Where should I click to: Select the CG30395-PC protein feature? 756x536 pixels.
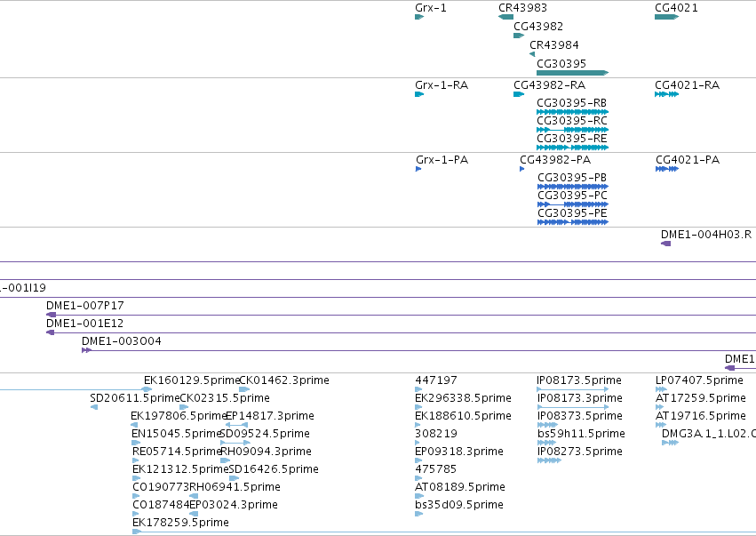tap(573, 204)
